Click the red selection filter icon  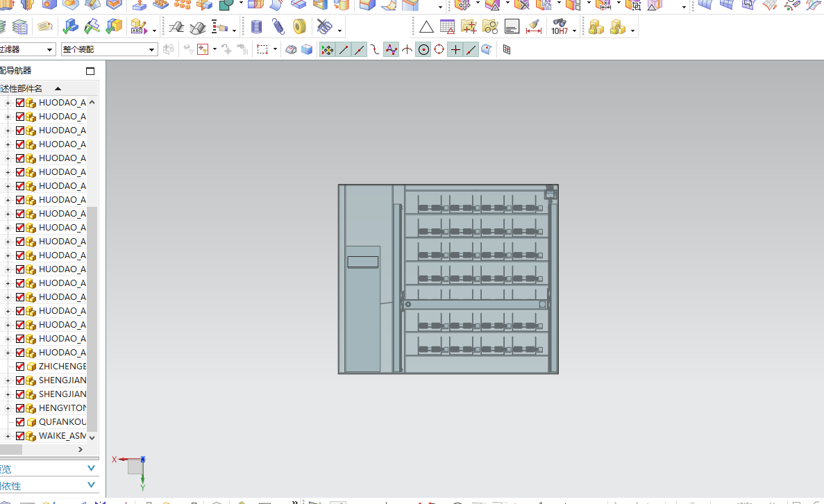[203, 49]
